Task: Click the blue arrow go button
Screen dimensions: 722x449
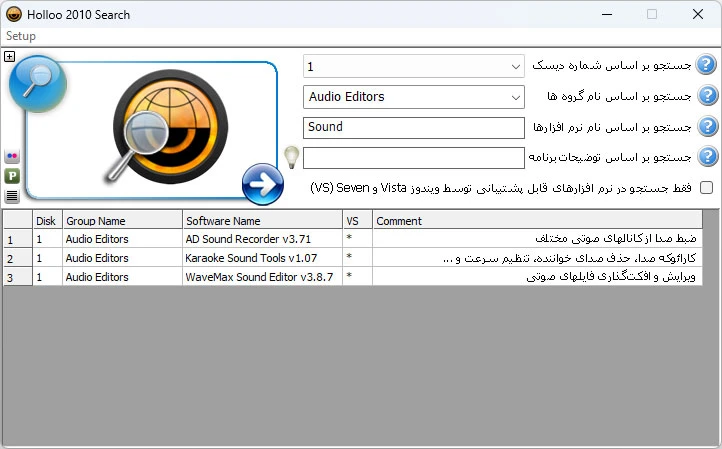Action: 262,184
